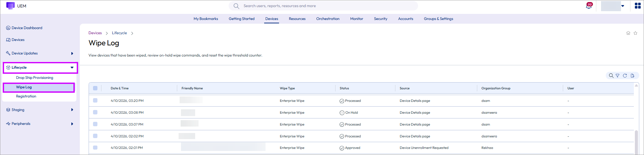644x155 pixels.
Task: Click the 'dsameera' cell in On Hold row
Action: [x=489, y=113]
